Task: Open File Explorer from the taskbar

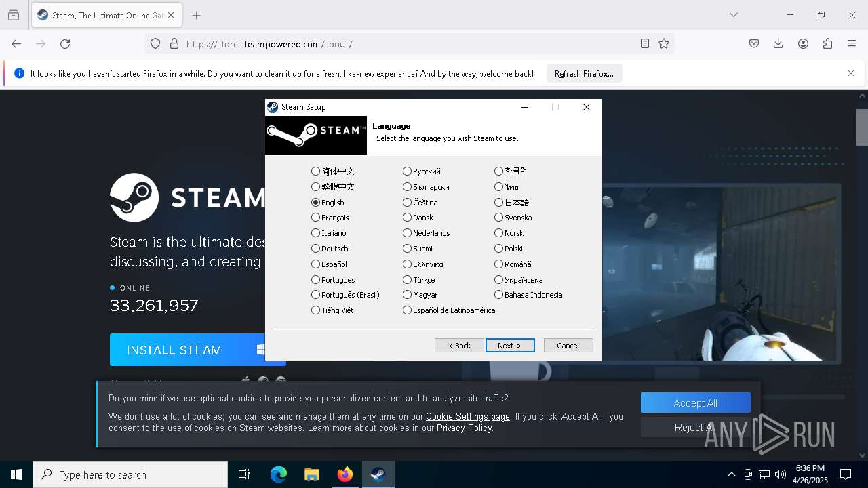Action: coord(311,474)
